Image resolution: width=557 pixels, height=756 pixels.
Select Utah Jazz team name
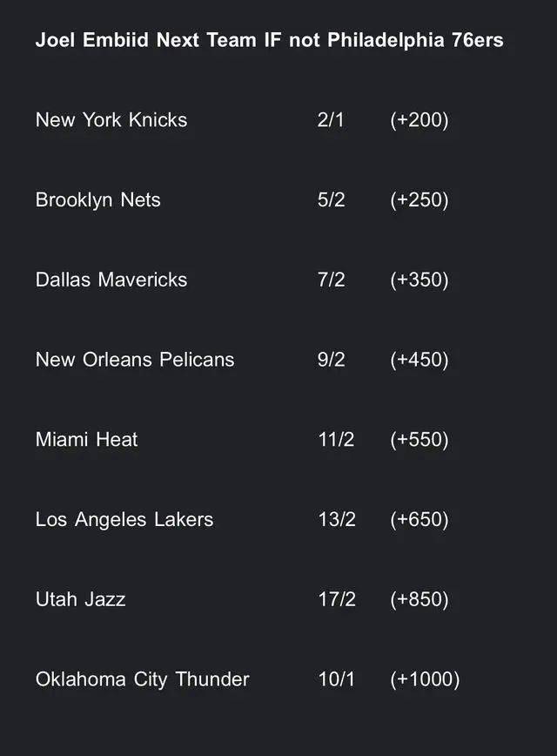click(x=80, y=599)
